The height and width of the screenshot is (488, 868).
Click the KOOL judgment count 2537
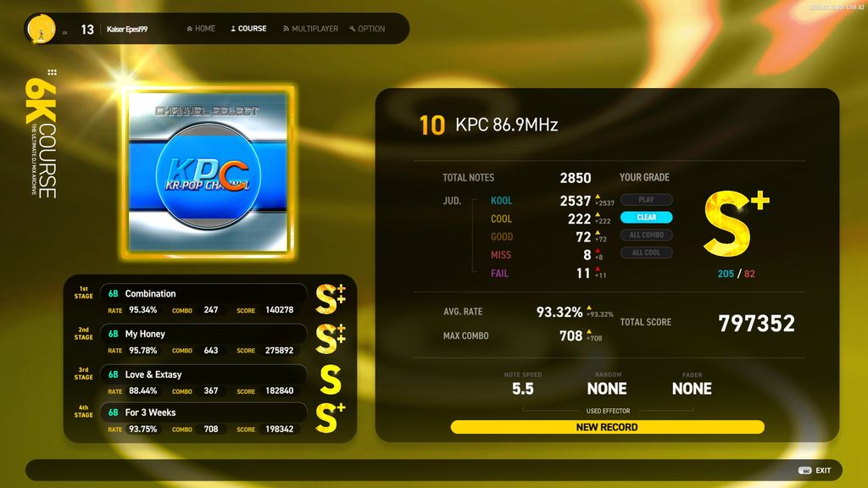point(576,201)
